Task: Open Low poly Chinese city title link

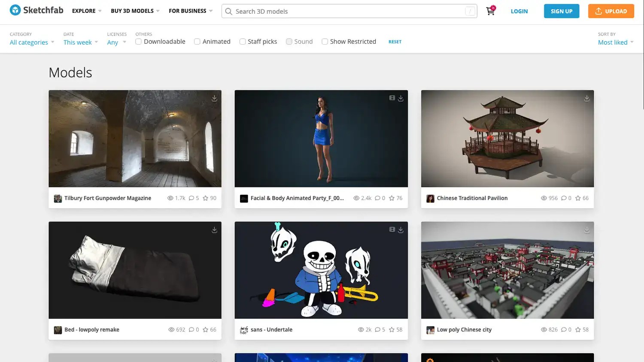Action: click(x=464, y=330)
